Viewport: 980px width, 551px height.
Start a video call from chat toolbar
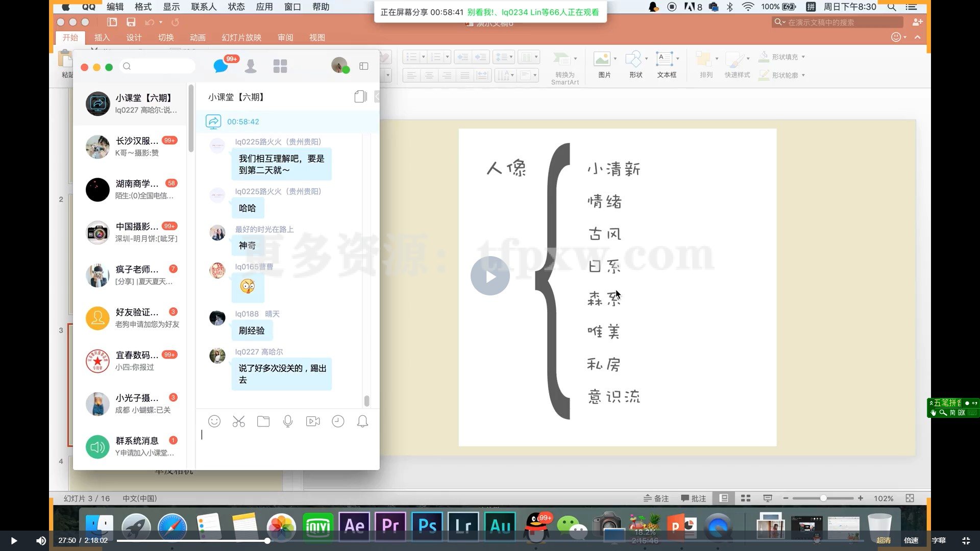point(313,421)
